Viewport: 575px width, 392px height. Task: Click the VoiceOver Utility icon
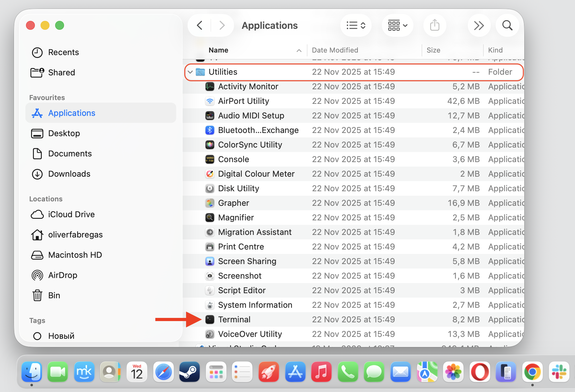pos(210,334)
